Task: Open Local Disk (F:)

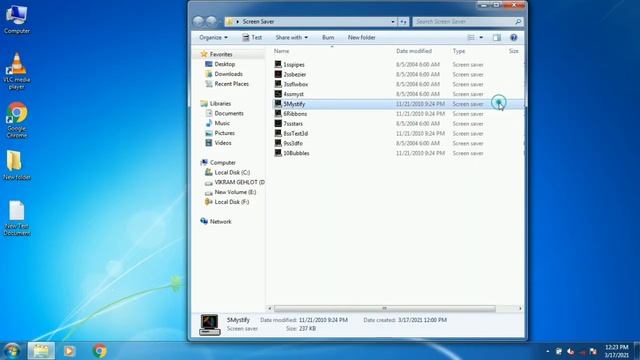Action: point(231,202)
